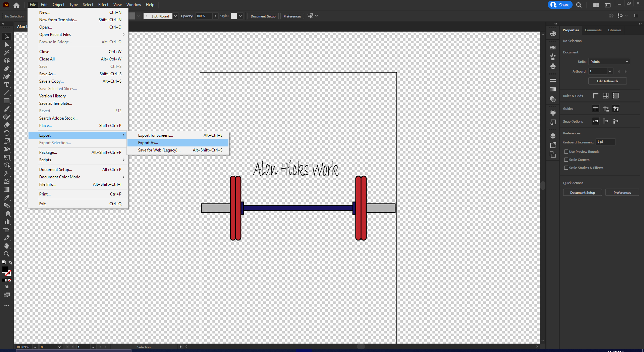Expand the Opacity slider arrow

(215, 16)
